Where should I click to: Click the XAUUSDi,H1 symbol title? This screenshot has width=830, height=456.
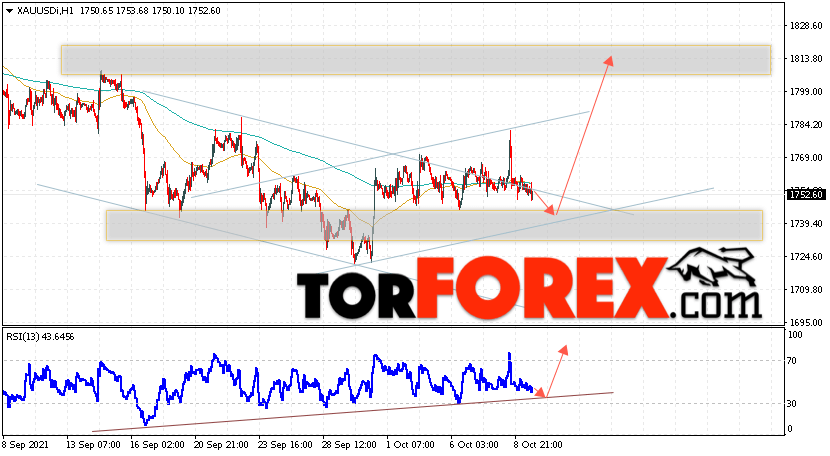[x=46, y=11]
